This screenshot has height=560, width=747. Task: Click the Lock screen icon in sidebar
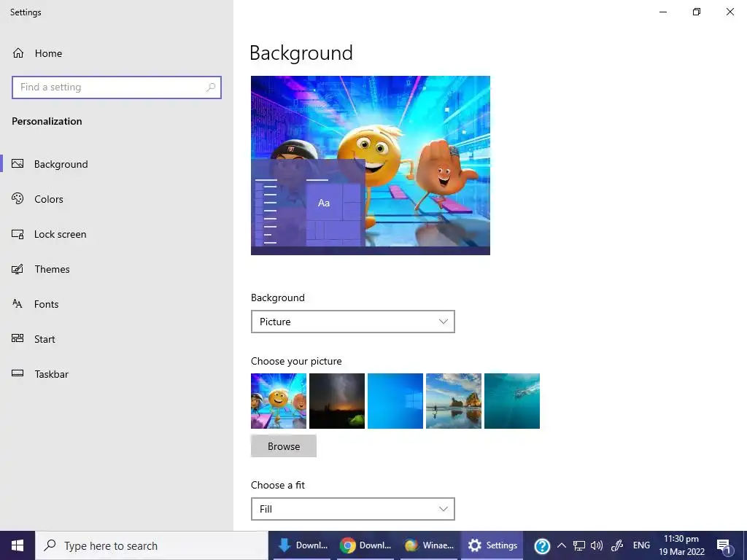coord(18,234)
